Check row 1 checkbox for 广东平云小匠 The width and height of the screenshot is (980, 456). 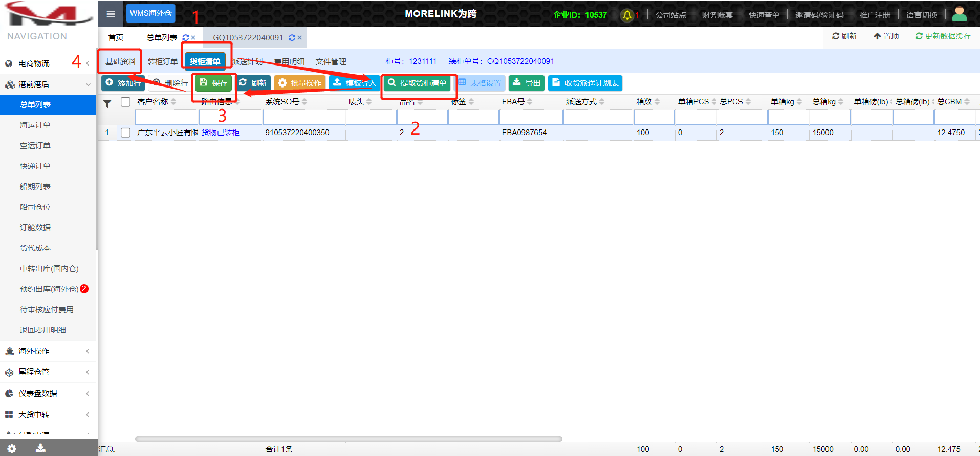point(125,133)
